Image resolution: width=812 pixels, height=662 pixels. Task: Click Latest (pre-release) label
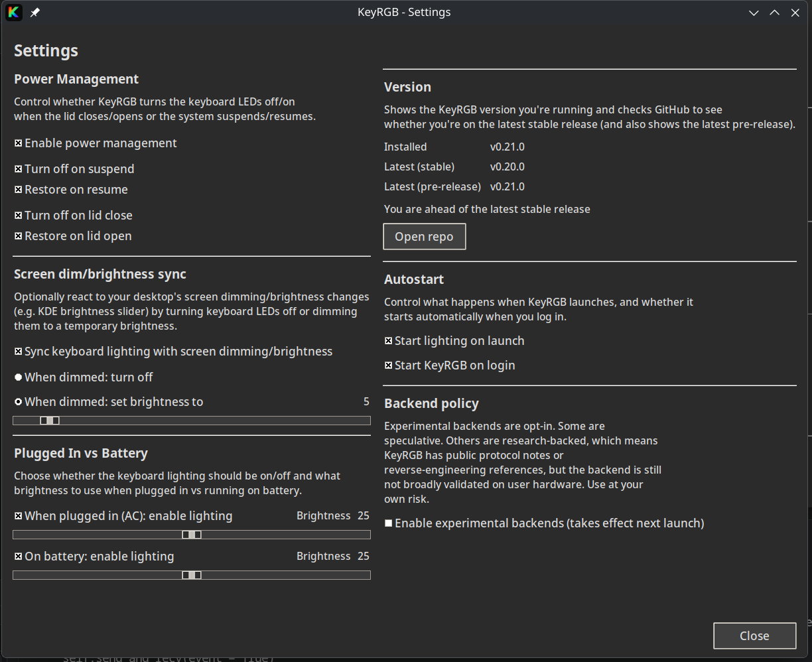433,186
